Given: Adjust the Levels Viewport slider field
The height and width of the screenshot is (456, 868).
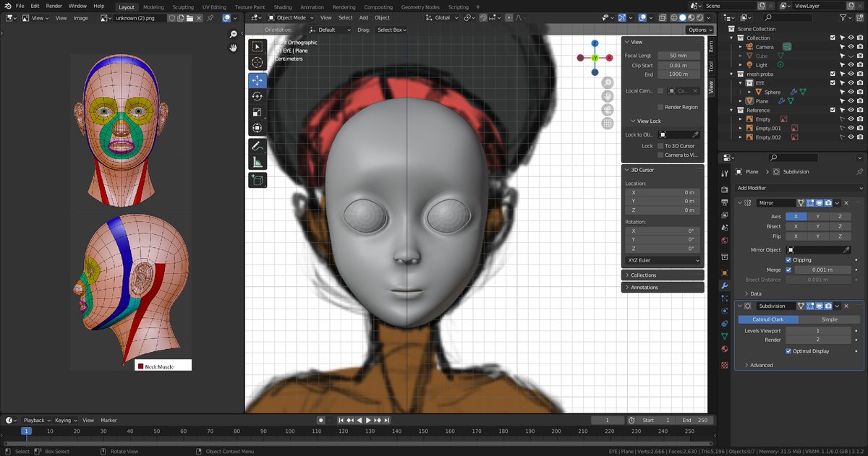Looking at the screenshot, I should pos(818,331).
